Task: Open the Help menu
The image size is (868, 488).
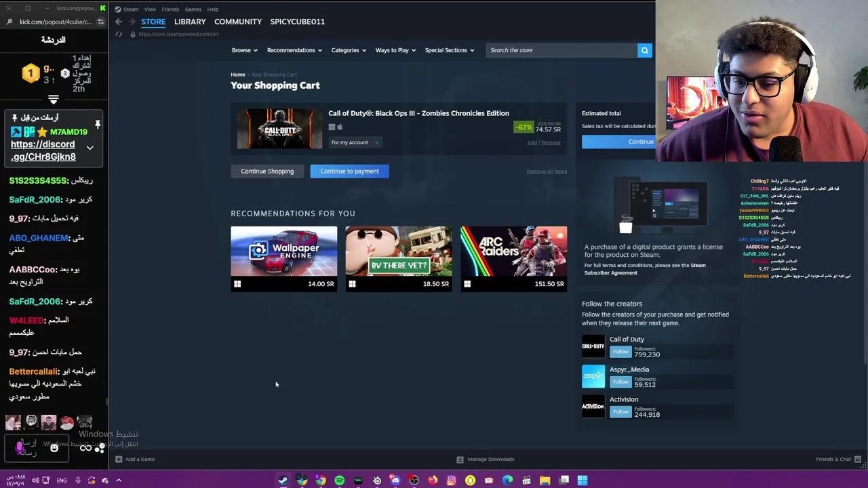Action: pyautogui.click(x=212, y=9)
